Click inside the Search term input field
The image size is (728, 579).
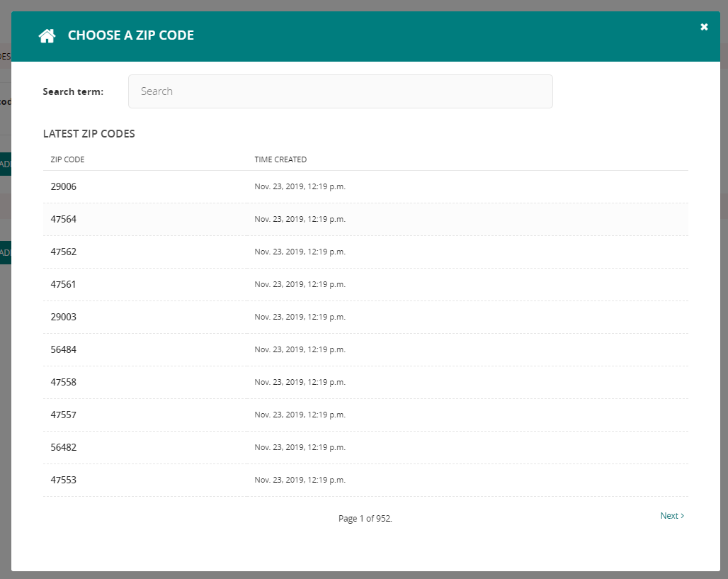point(340,91)
